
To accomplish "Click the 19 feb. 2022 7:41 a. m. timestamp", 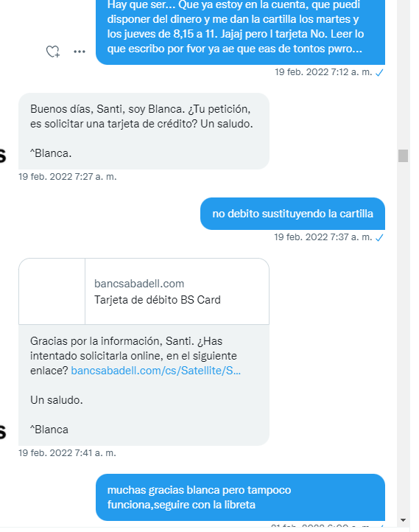I will click(x=67, y=453).
